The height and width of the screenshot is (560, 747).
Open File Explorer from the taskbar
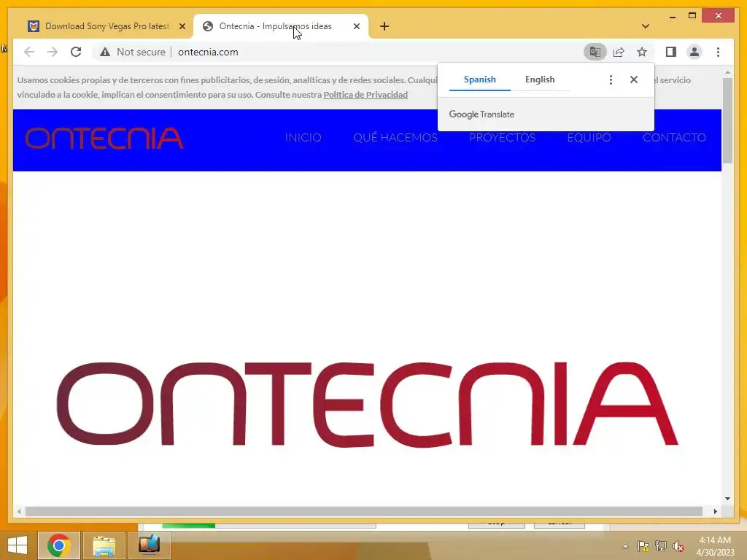(x=104, y=545)
